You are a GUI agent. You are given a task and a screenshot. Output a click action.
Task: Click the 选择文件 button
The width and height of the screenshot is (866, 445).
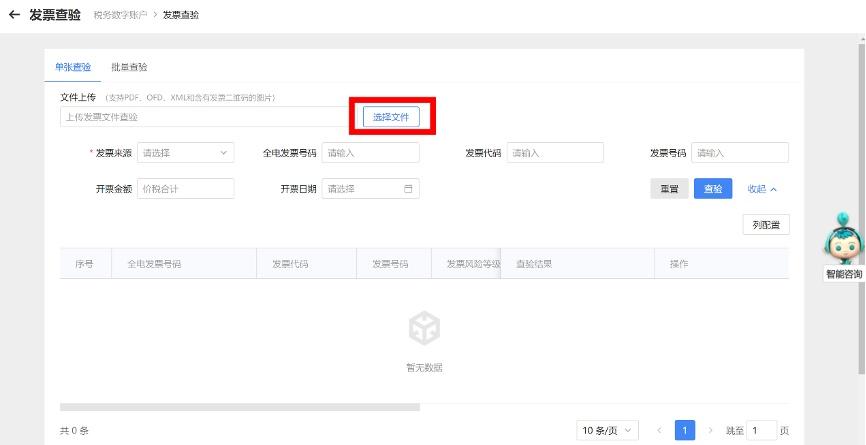point(391,117)
